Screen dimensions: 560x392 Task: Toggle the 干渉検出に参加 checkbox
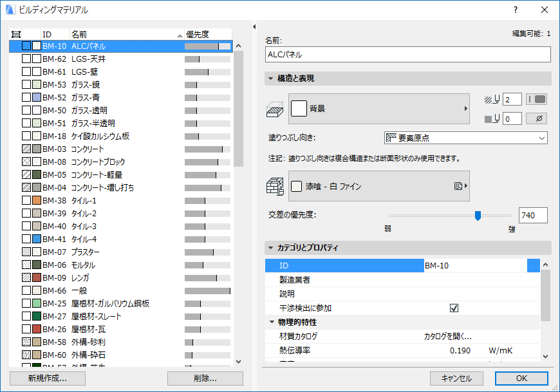coord(454,308)
